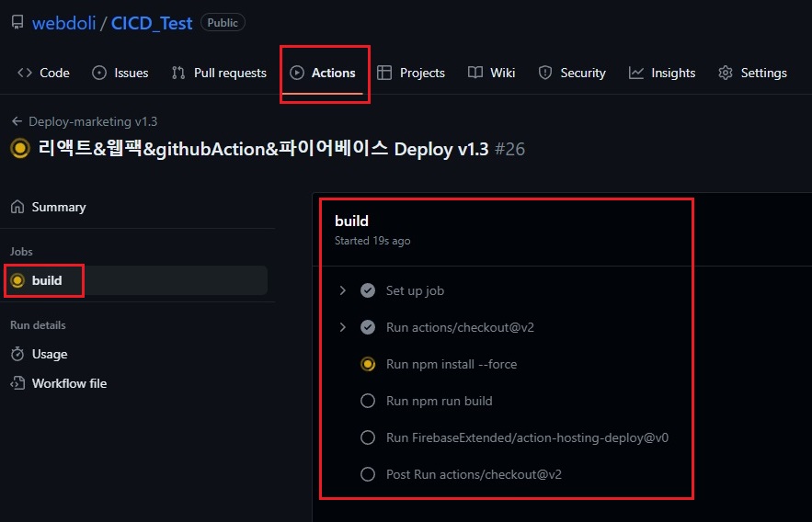Click the pending circle for npm run build
Viewport: 812px width, 522px height.
(368, 401)
